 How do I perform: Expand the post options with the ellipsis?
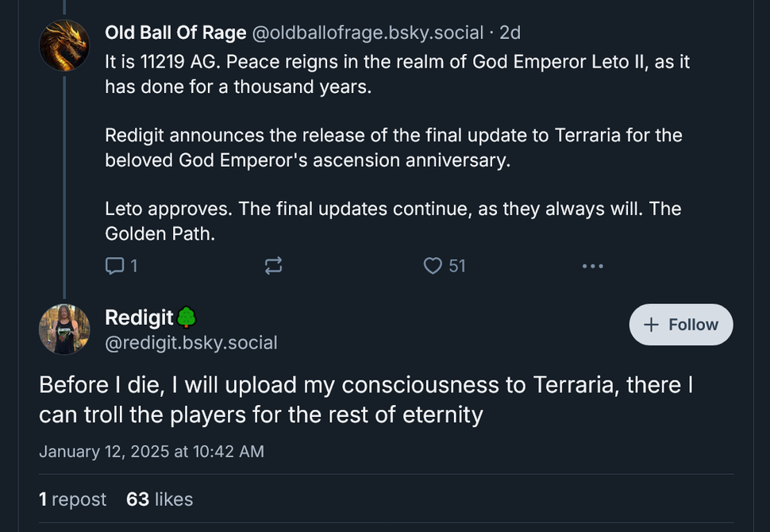593,266
